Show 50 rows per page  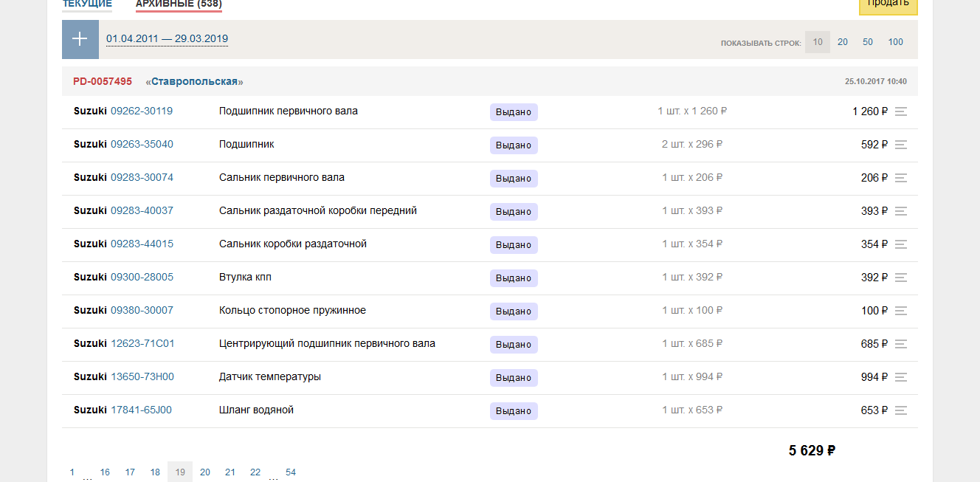[868, 42]
